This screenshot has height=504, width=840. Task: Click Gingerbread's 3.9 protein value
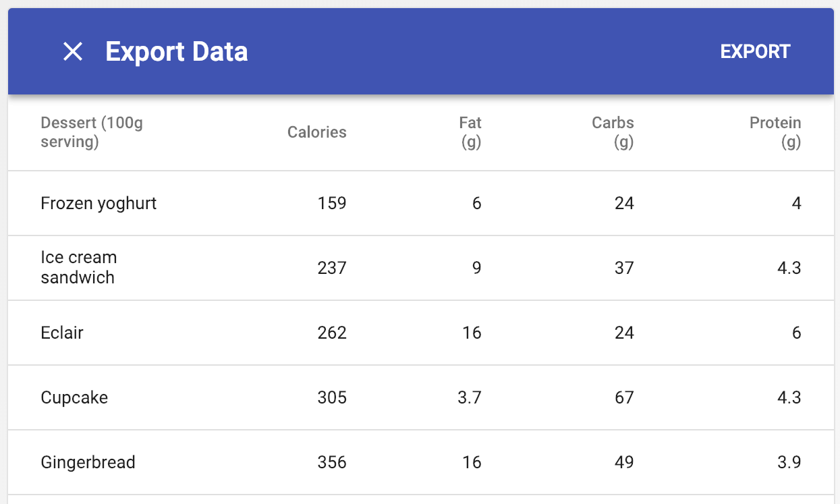pyautogui.click(x=788, y=463)
